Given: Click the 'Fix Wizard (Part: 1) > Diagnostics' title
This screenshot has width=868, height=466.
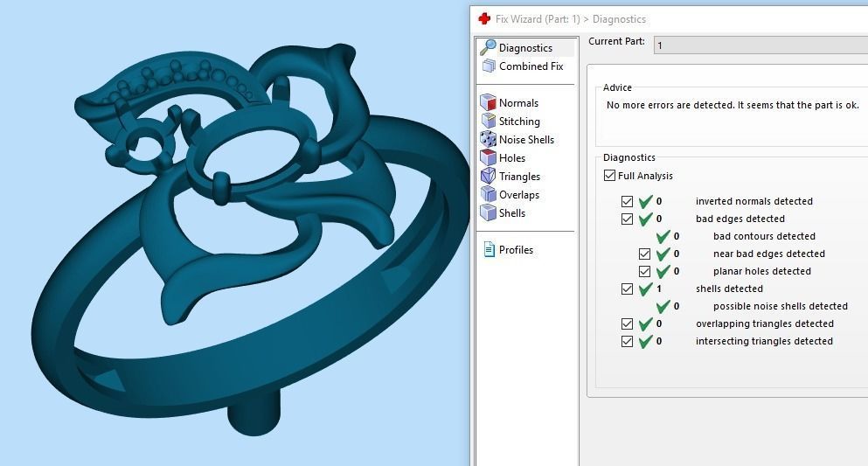Looking at the screenshot, I should [570, 19].
